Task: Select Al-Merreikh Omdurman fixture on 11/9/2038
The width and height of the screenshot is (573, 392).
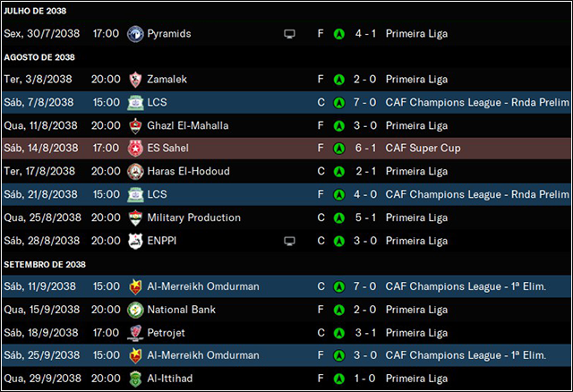Action: tap(286, 286)
